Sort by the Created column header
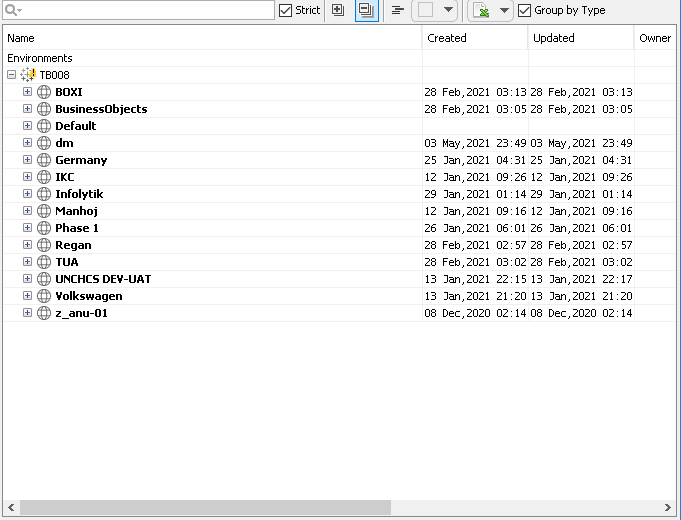Viewport: 681px width, 520px height. coord(474,38)
